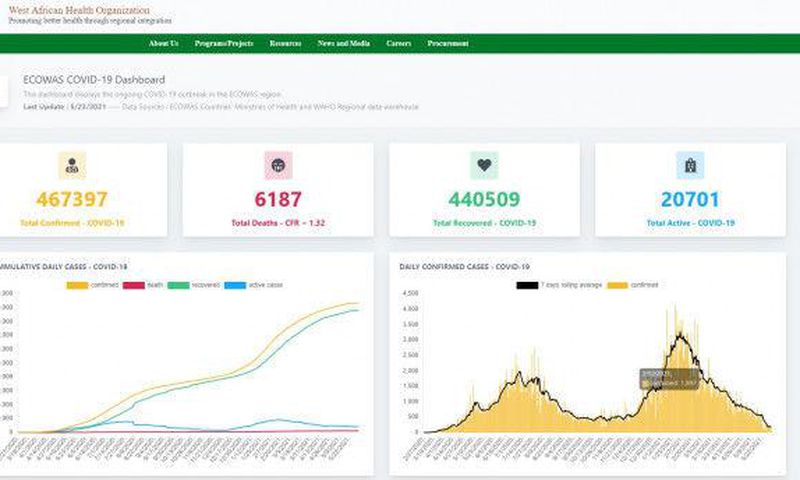The width and height of the screenshot is (800, 480).
Task: Open the Procurement menu item
Action: 448,43
